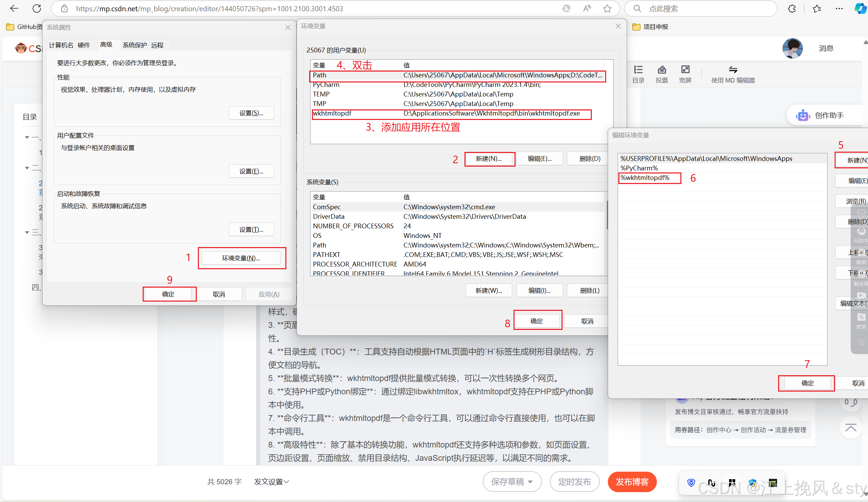Click the back-to-top arrow icon
This screenshot has height=502, width=868.
(851, 427)
